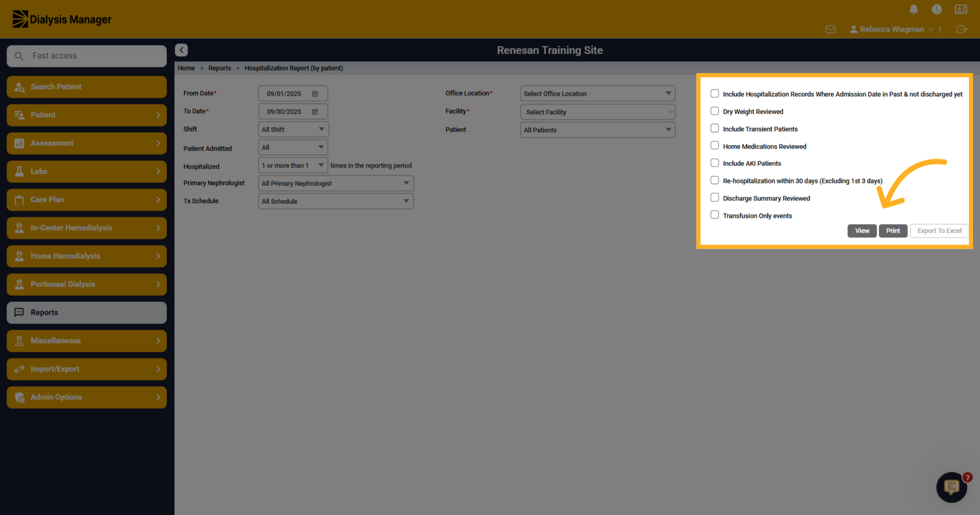Click the search magnifier icon in Fast access

19,56
